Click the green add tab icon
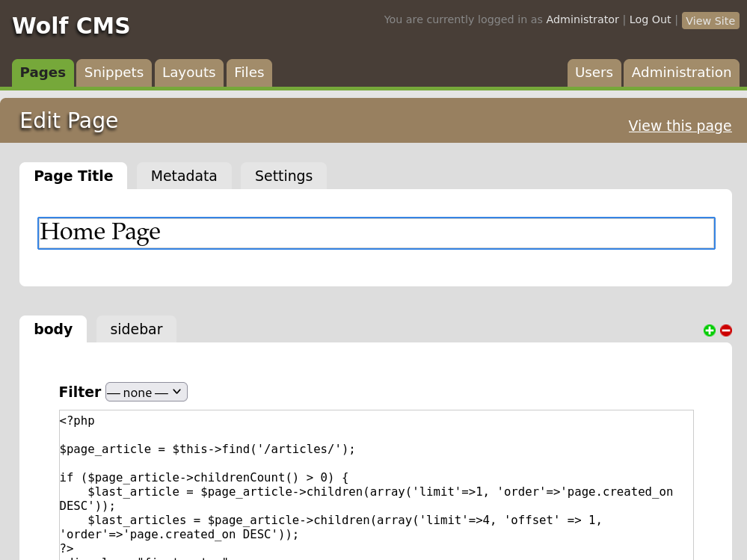747x560 pixels. pyautogui.click(x=710, y=330)
